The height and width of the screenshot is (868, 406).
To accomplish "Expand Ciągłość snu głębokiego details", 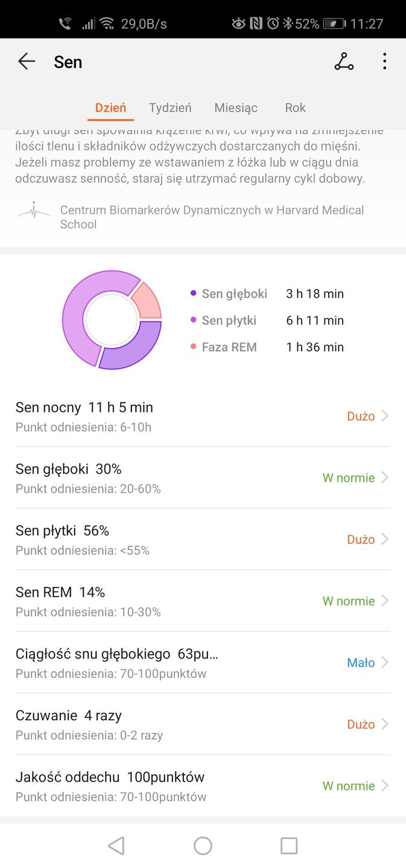I will pos(387,662).
